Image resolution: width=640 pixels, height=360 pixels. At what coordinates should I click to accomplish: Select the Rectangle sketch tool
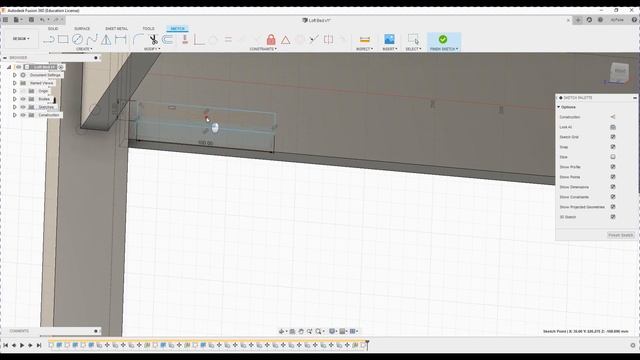(63, 39)
